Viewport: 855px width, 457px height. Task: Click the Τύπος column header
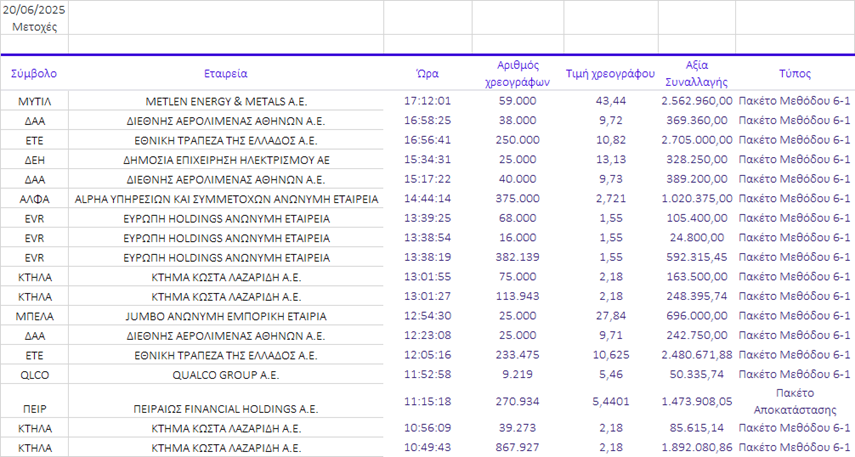pos(794,74)
